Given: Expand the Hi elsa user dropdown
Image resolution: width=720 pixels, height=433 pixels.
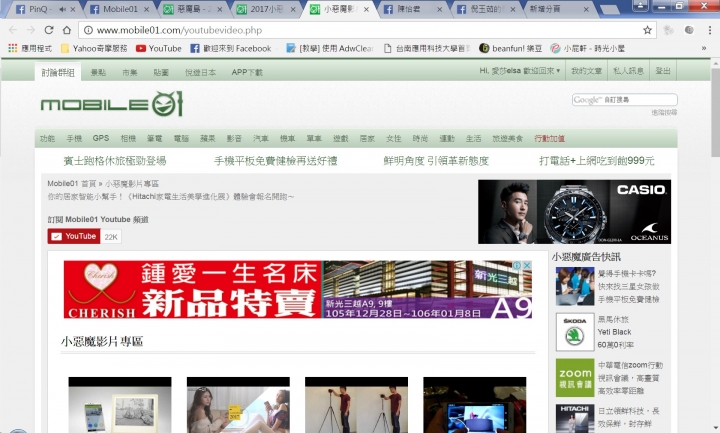Looking at the screenshot, I should 520,71.
